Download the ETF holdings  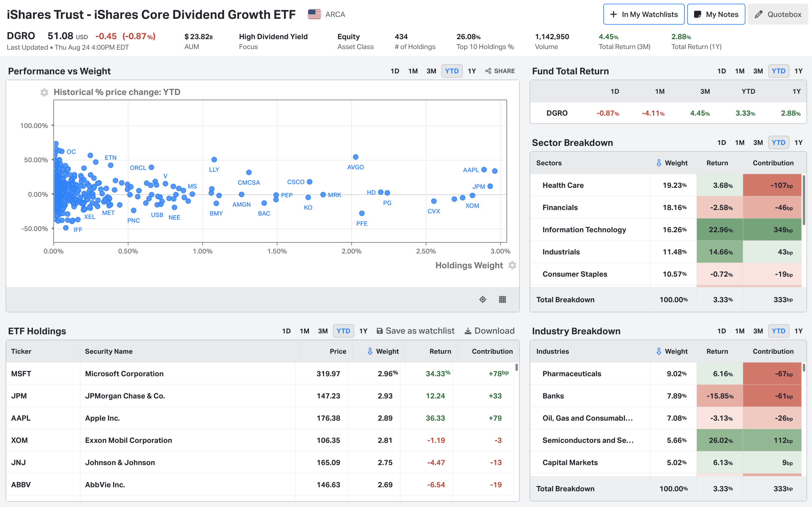click(490, 331)
